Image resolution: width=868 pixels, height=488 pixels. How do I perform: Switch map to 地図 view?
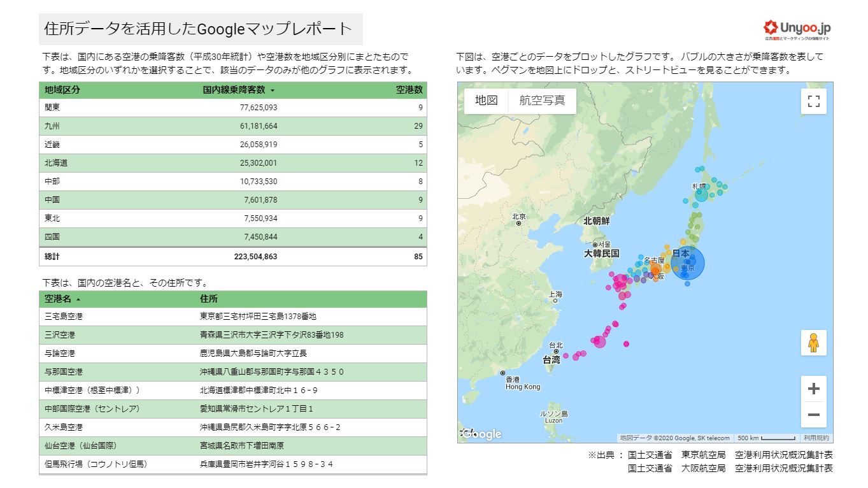pos(486,101)
